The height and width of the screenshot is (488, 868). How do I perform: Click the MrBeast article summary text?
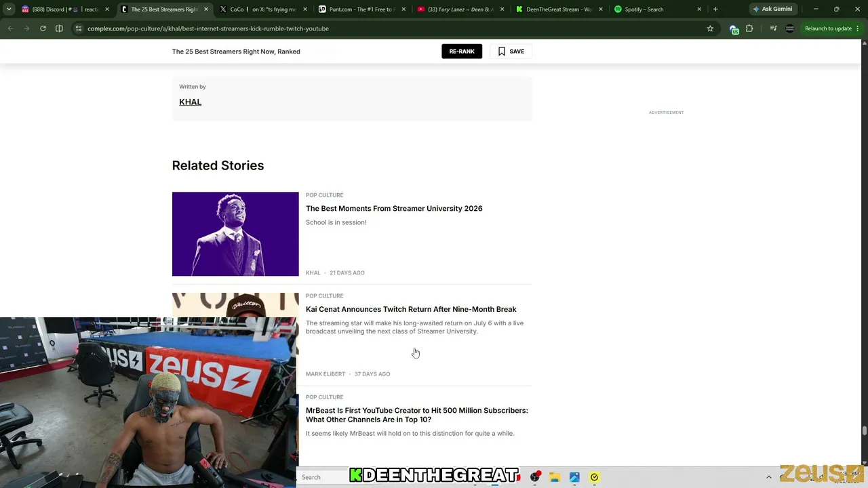pyautogui.click(x=410, y=434)
